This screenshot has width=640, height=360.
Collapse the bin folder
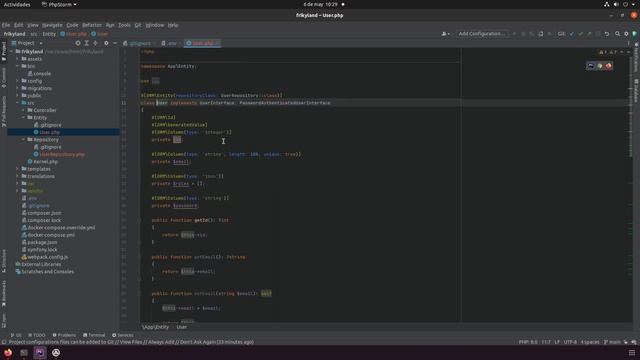[18, 66]
